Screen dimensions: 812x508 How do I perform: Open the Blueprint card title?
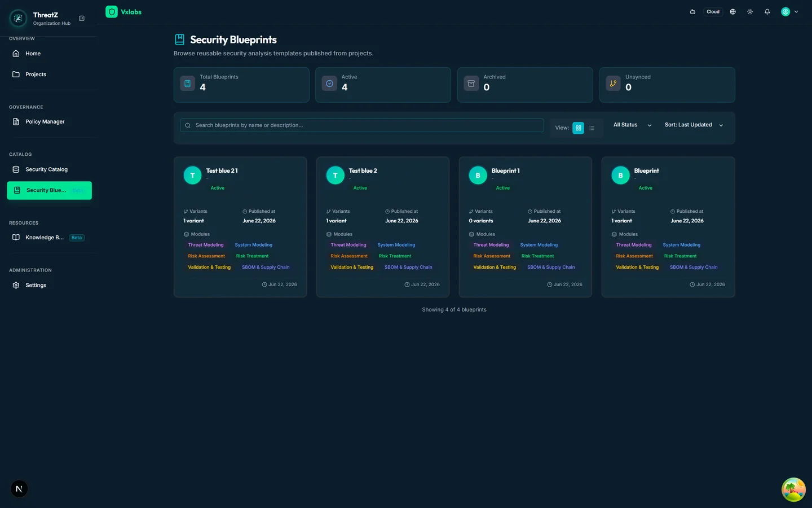646,170
